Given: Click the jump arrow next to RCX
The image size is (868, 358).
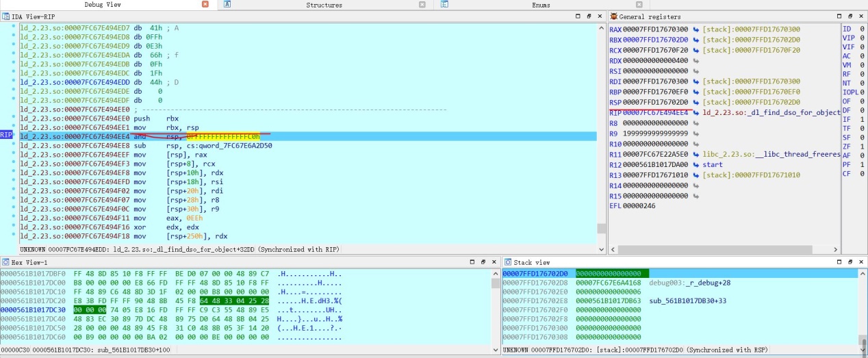Looking at the screenshot, I should pyautogui.click(x=696, y=50).
